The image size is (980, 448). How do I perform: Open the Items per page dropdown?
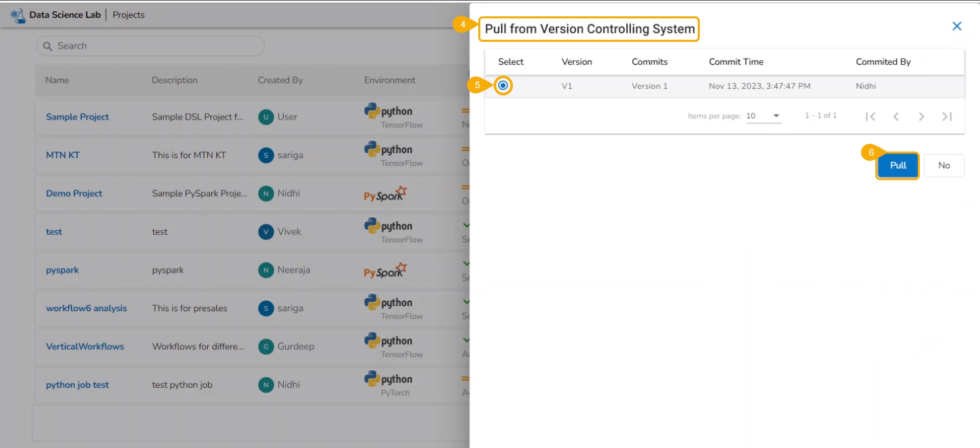(x=763, y=116)
